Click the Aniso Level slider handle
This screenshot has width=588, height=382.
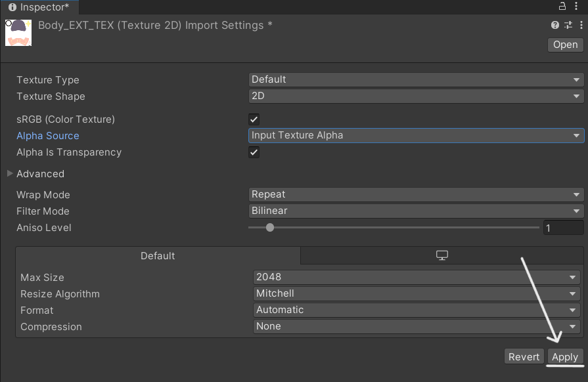(x=269, y=228)
